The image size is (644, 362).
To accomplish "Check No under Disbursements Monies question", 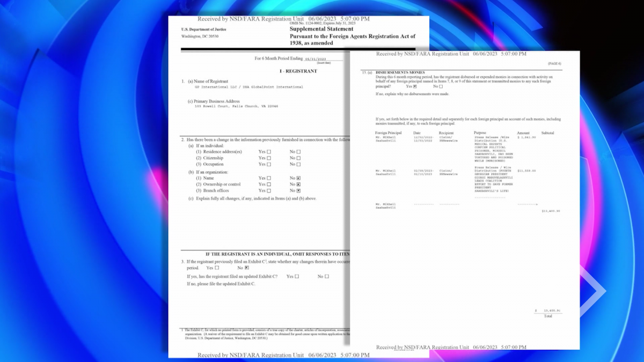I will coord(441,86).
